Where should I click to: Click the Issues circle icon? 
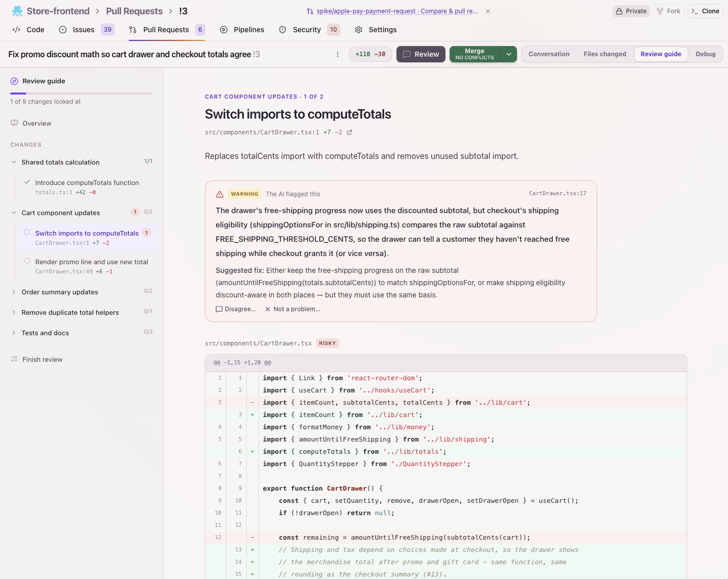click(x=63, y=30)
